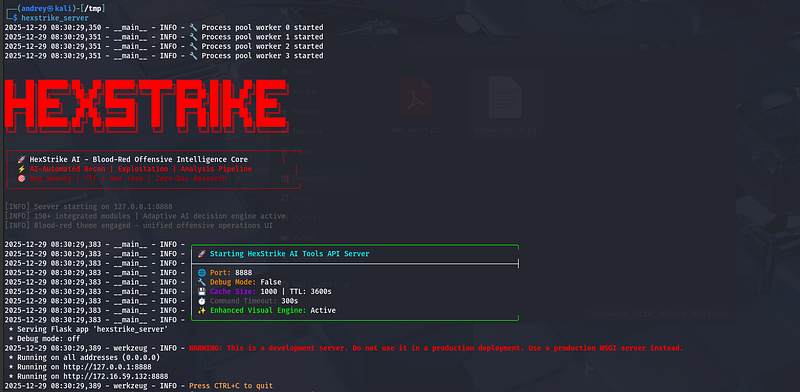Screen dimensions: 800x392
Task: Click the globe emoji next to Port
Action: coord(202,273)
